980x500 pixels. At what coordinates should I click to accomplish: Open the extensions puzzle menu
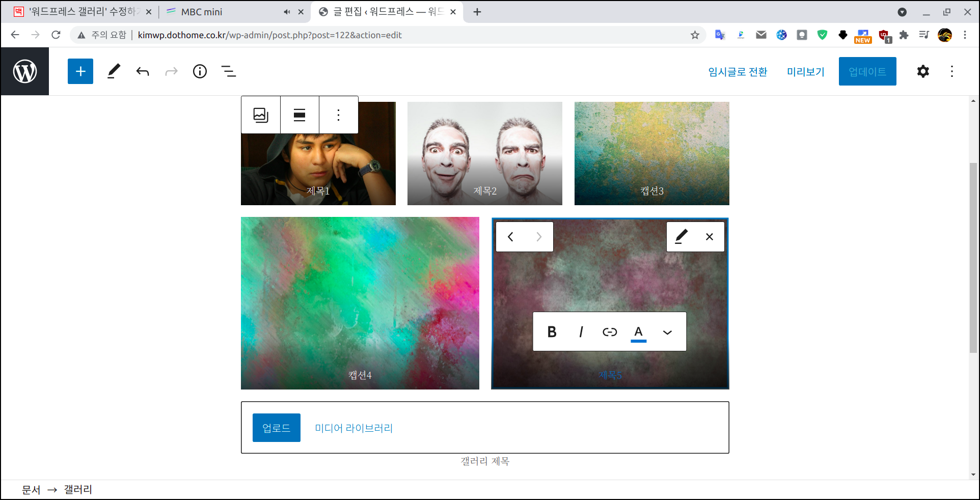point(904,35)
